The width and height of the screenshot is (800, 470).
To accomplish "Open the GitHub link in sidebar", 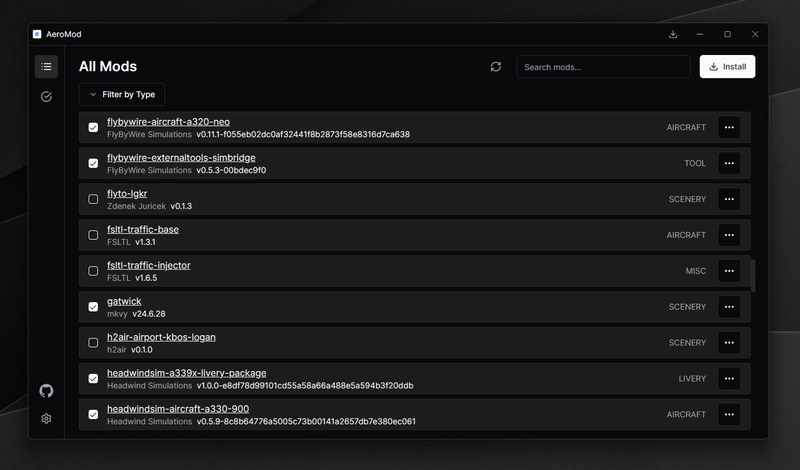I will [x=46, y=390].
